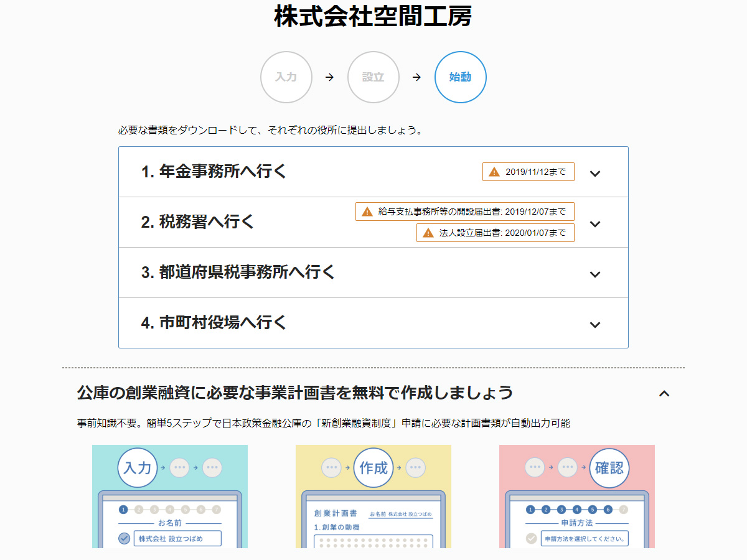This screenshot has height=560, width=747.
Task: Click warning triangle on 2019/11/12 deadline badge
Action: [494, 172]
